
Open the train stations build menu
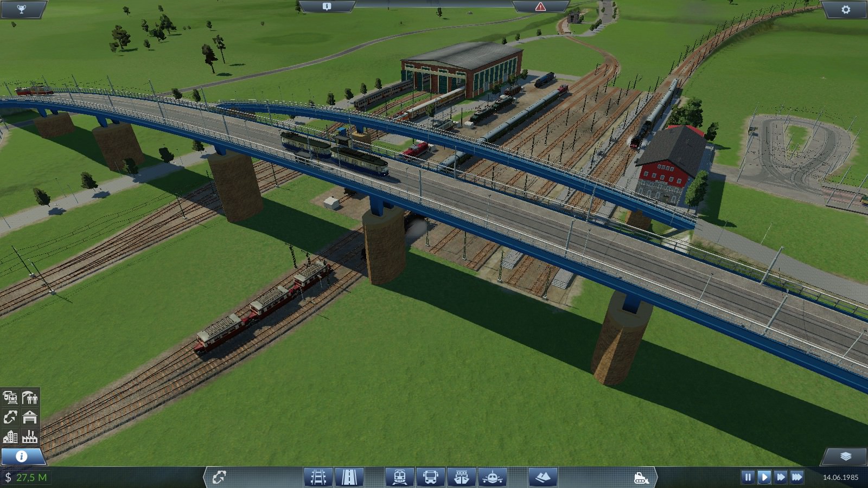coord(400,477)
